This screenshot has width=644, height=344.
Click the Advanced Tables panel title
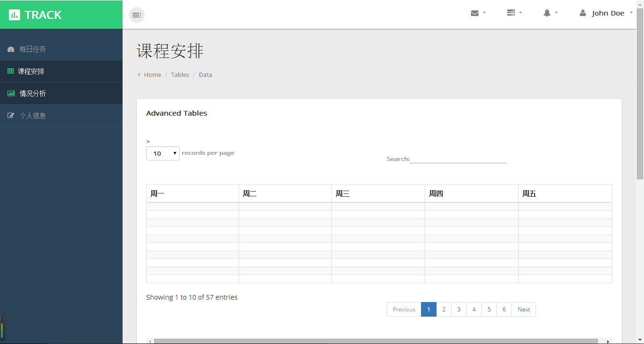click(177, 113)
